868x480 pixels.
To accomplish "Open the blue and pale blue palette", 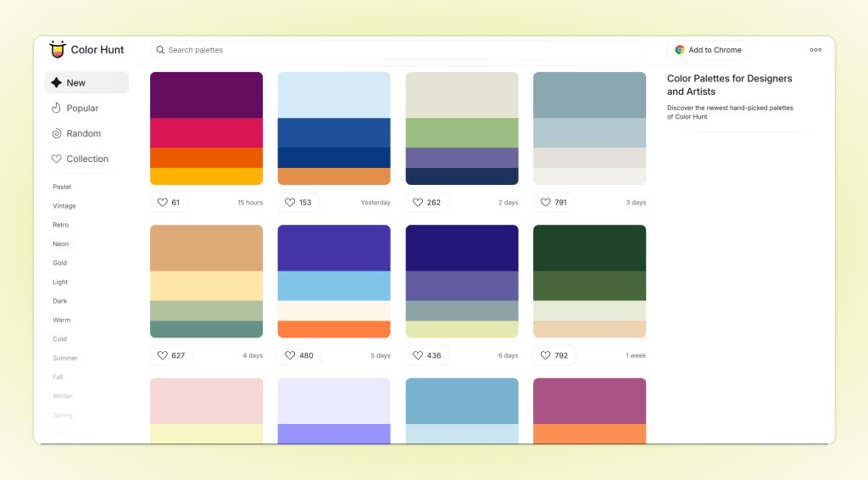I will tap(462, 410).
